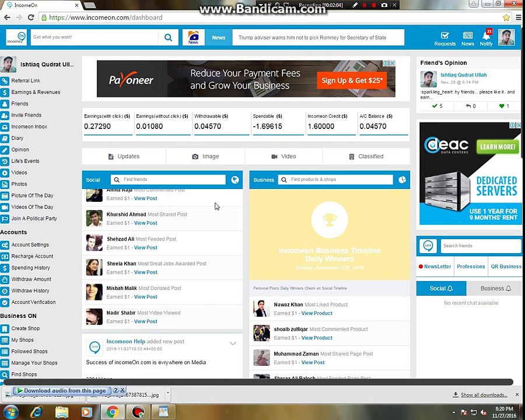Select the Classified tab
The height and width of the screenshot is (420, 525).
tap(366, 156)
